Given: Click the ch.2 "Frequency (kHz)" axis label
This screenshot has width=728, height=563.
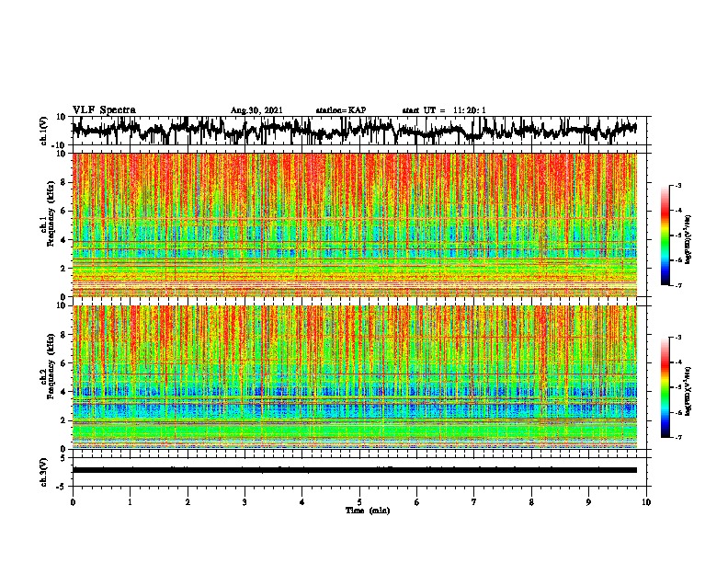Looking at the screenshot, I should click(x=51, y=366).
